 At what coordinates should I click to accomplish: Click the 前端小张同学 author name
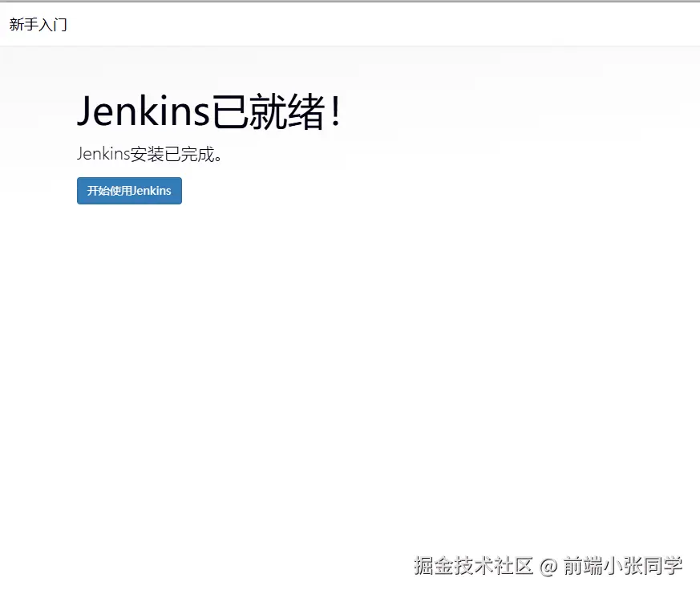pos(629,565)
